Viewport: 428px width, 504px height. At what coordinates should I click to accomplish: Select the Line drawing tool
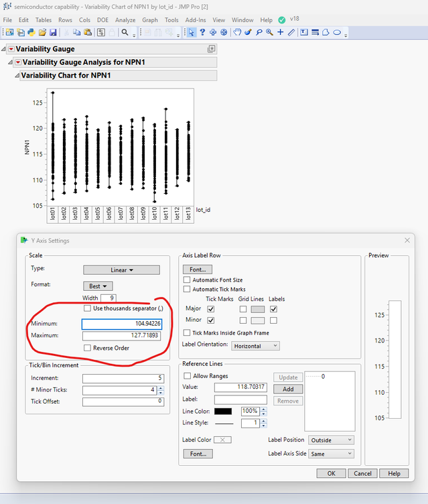291,32
